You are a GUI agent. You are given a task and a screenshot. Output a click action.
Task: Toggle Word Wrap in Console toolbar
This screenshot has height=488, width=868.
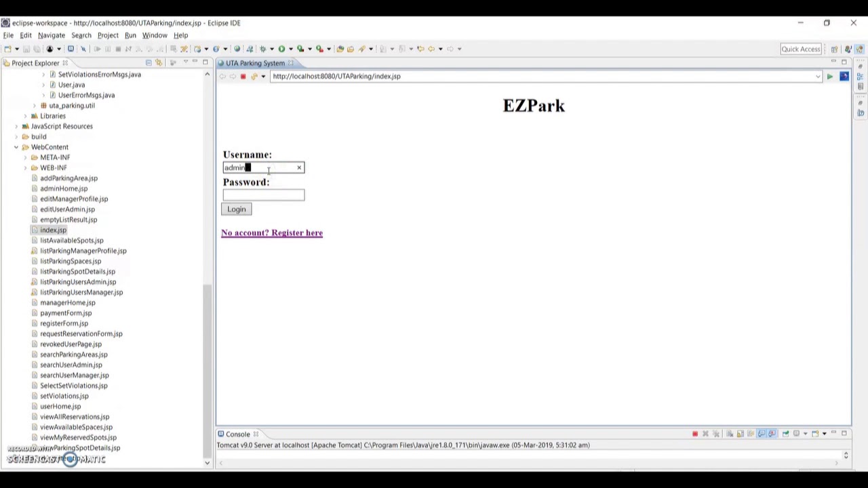coord(751,434)
